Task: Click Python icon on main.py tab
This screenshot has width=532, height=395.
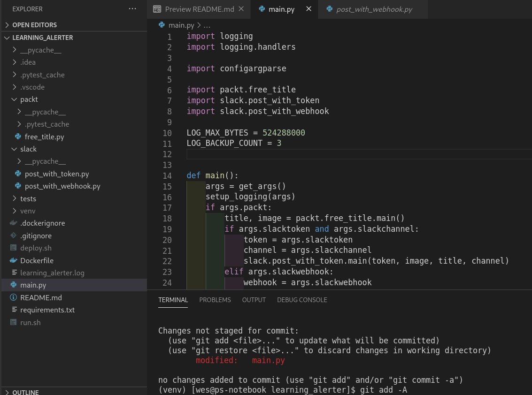Action: 262,9
